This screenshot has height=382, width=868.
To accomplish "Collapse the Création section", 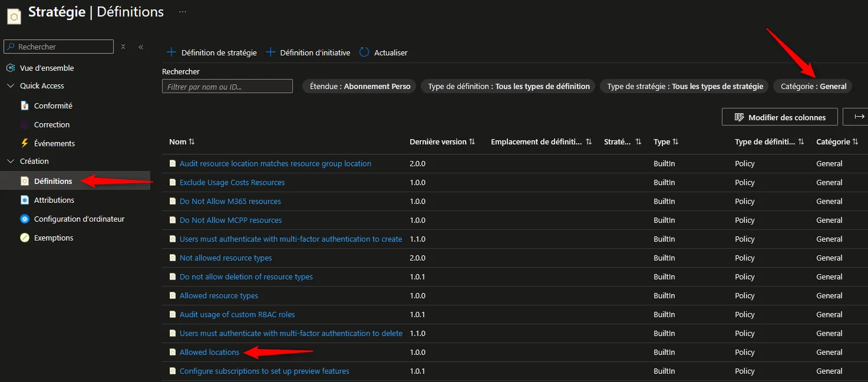I will point(11,161).
